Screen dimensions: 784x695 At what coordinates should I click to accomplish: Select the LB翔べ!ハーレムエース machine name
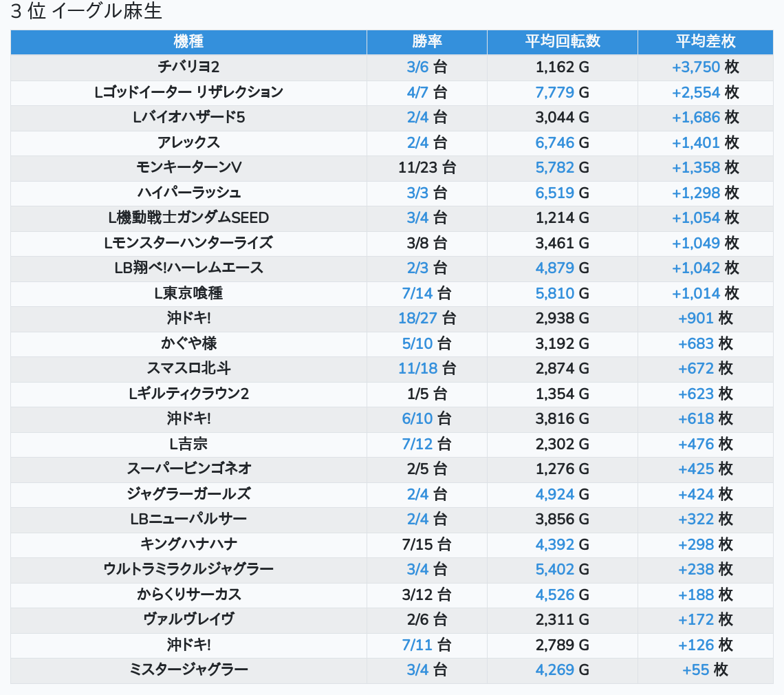pyautogui.click(x=188, y=268)
